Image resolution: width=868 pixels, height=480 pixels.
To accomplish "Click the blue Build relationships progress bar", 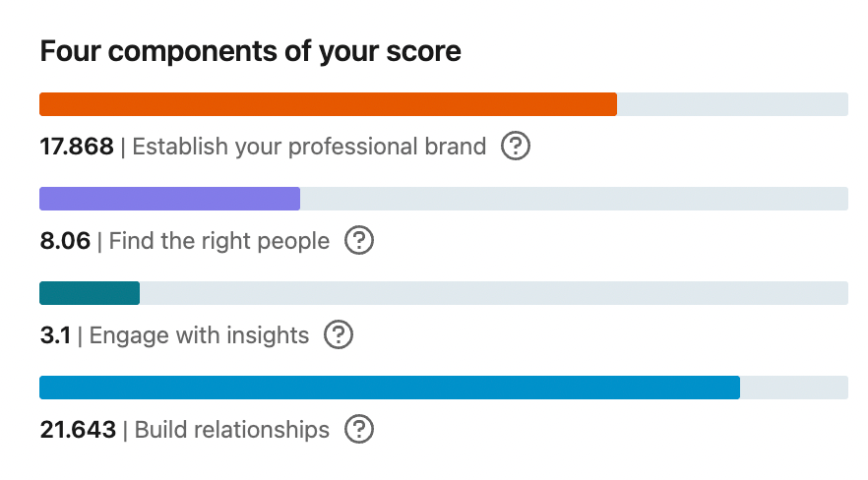I will point(389,388).
